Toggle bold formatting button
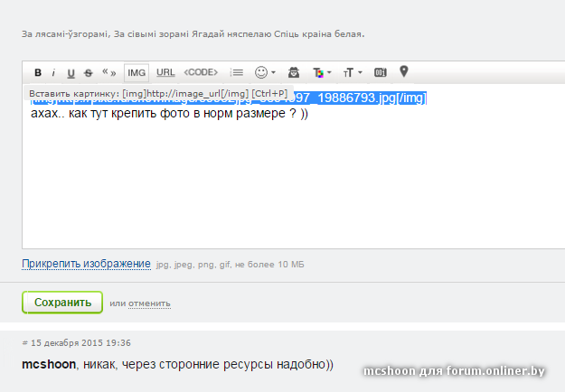The image size is (565, 392). (x=38, y=73)
